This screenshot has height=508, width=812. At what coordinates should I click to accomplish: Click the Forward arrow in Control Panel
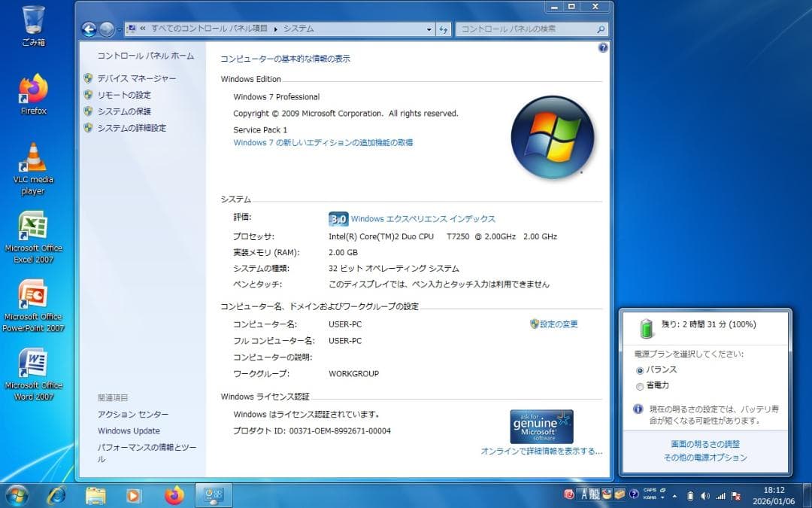tap(106, 29)
